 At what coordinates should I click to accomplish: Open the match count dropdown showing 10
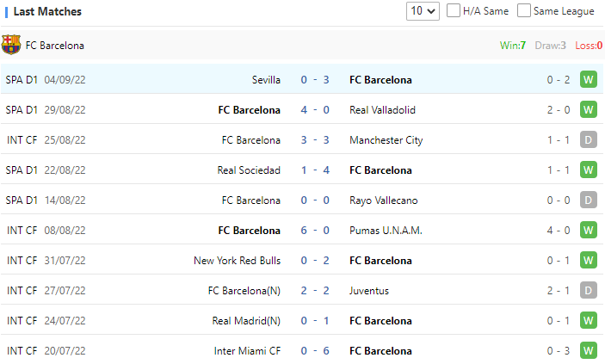tap(423, 11)
